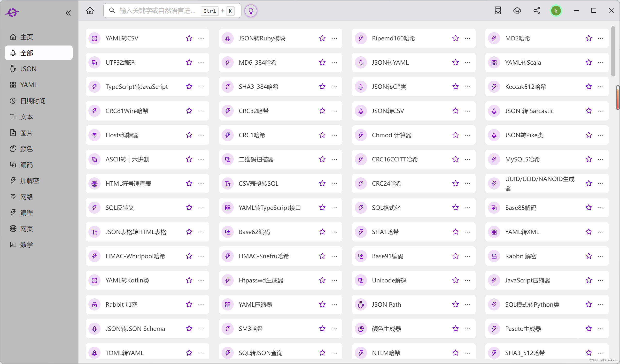Click the printer-cloud icon in the top bar
Viewport: 620px width, 364px height.
tap(517, 11)
